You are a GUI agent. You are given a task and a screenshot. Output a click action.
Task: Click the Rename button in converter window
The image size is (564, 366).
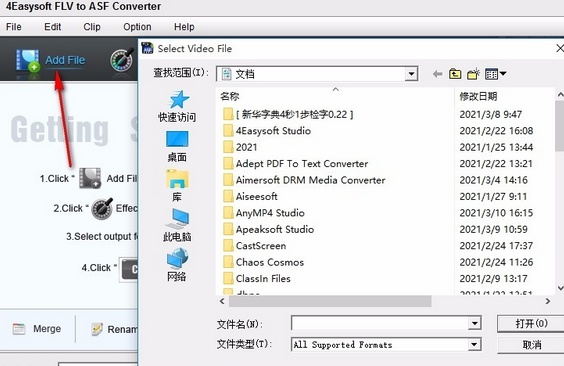point(114,329)
